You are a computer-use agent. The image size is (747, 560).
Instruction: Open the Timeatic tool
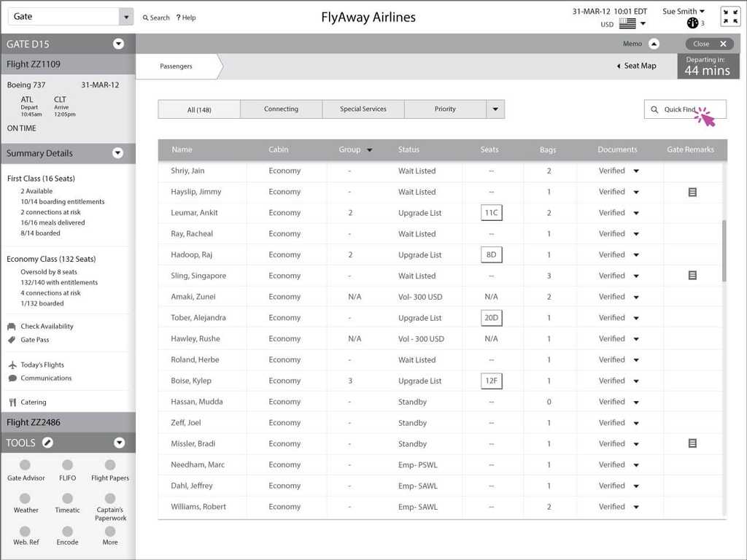pos(68,500)
